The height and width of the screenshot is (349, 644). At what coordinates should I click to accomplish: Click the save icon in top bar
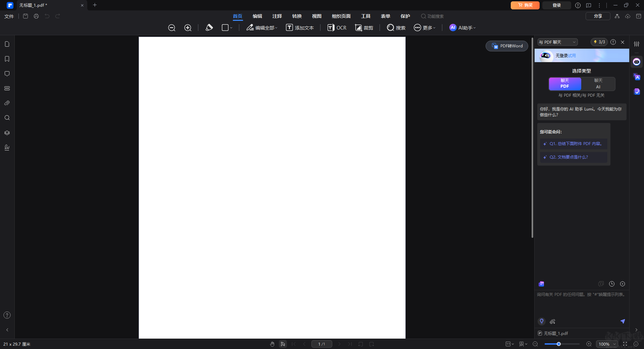pos(26,16)
